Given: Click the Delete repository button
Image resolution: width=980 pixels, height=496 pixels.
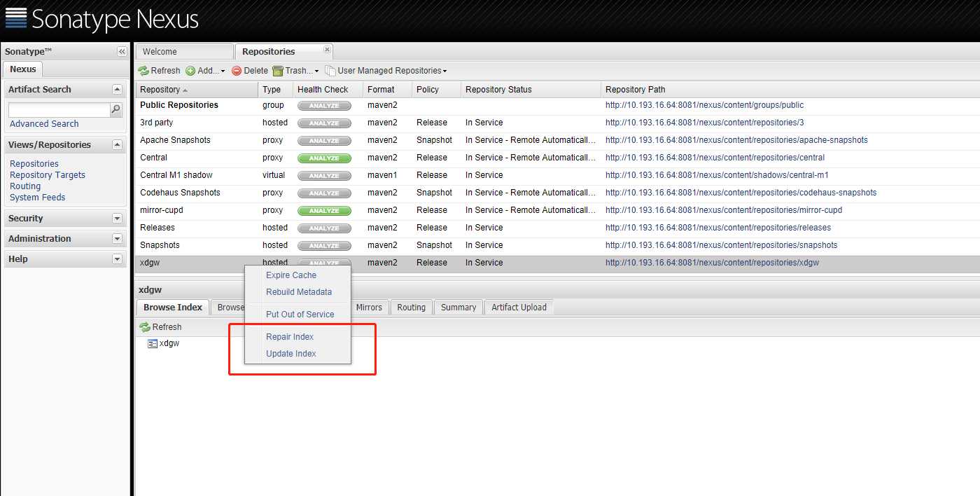Looking at the screenshot, I should (x=250, y=71).
